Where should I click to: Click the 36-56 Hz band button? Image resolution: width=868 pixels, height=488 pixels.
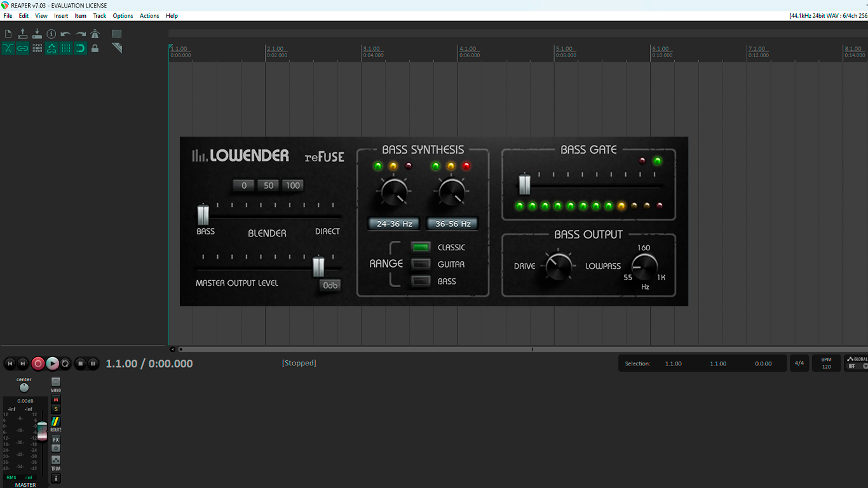pyautogui.click(x=452, y=224)
